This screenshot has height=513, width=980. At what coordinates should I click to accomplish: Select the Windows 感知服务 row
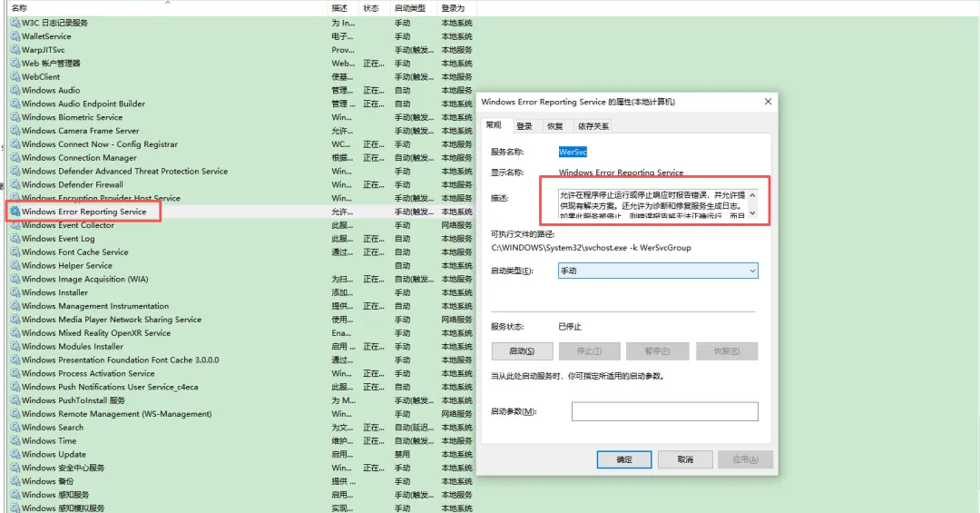241,495
